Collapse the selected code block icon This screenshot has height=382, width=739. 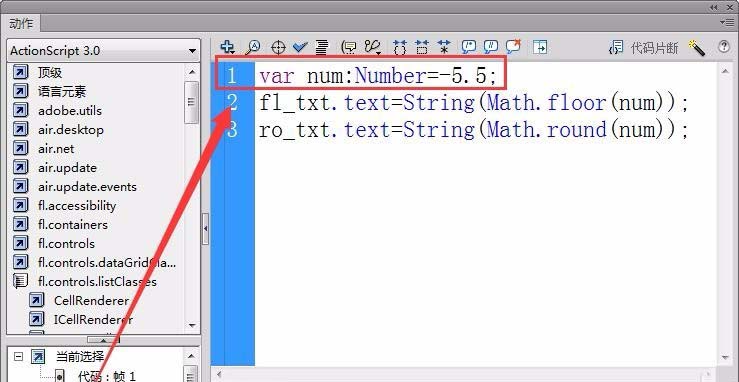pyautogui.click(x=422, y=47)
